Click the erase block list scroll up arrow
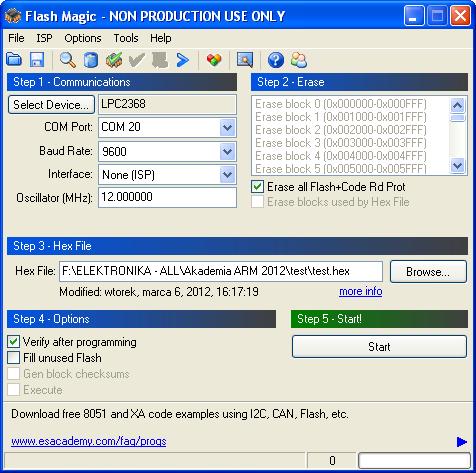 pyautogui.click(x=457, y=106)
